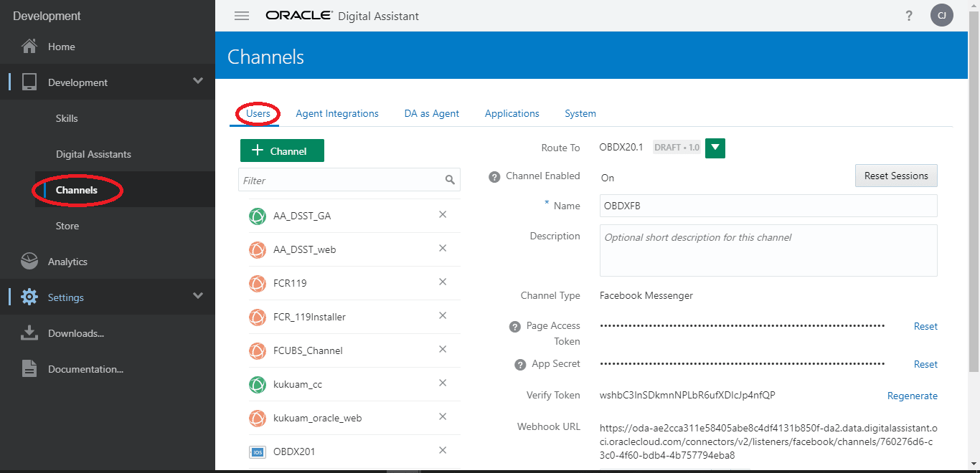Open the Route To green dropdown arrow
This screenshot has width=980, height=473.
click(715, 148)
